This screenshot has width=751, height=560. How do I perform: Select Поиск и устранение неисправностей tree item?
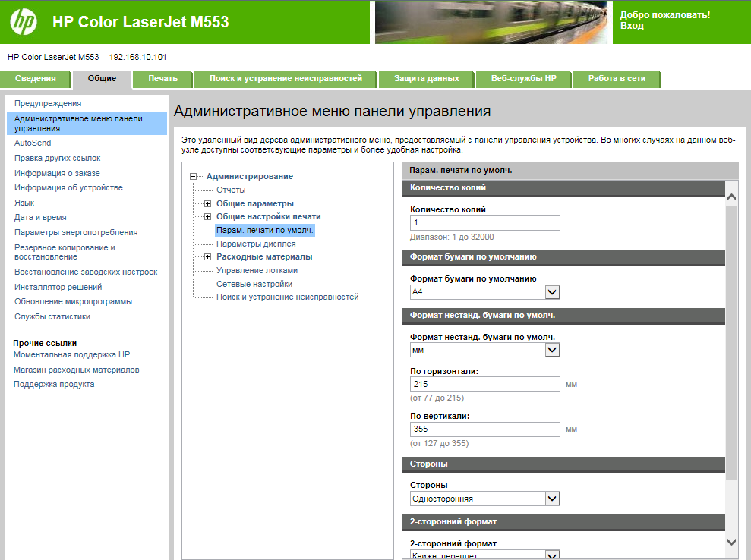click(287, 297)
